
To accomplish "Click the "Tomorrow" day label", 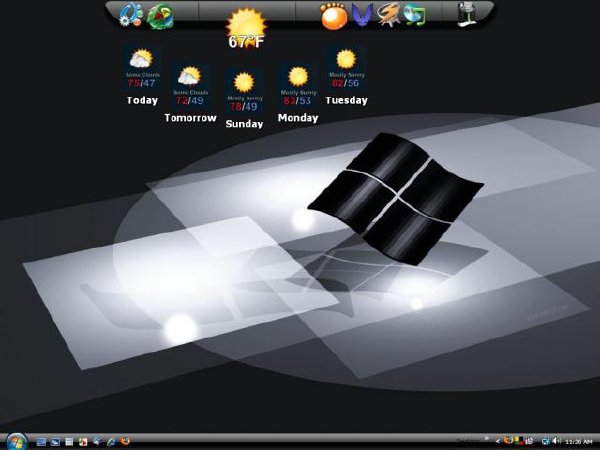I will 191,118.
